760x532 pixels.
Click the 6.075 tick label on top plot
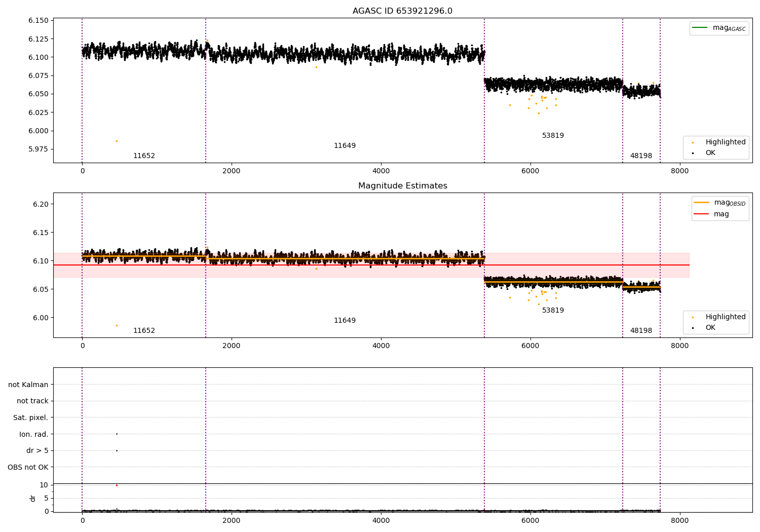coord(39,75)
